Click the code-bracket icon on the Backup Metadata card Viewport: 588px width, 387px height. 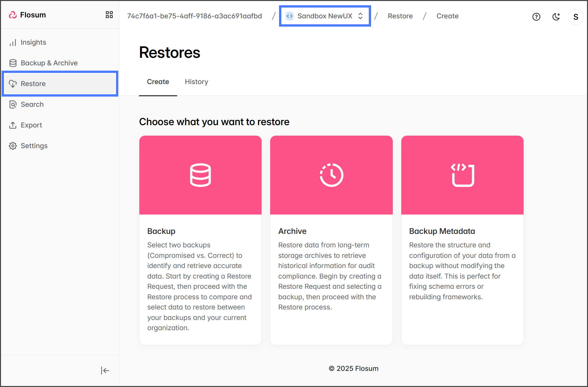[462, 175]
